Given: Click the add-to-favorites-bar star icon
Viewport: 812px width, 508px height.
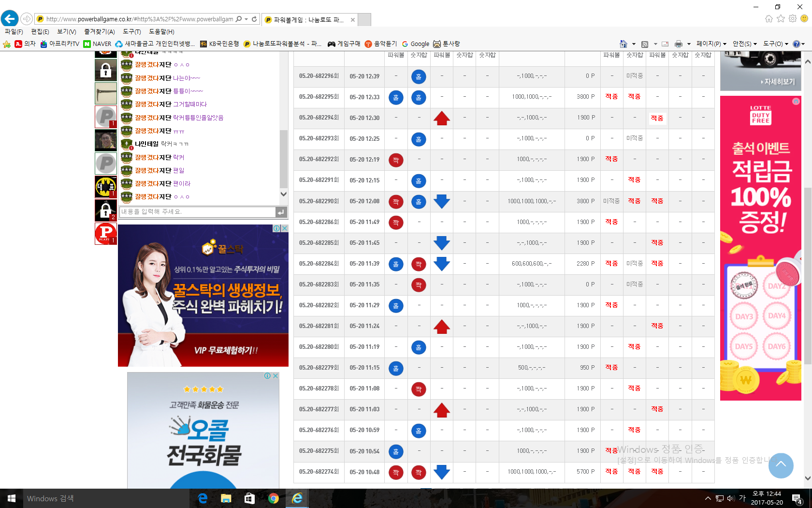Looking at the screenshot, I should click(7, 44).
